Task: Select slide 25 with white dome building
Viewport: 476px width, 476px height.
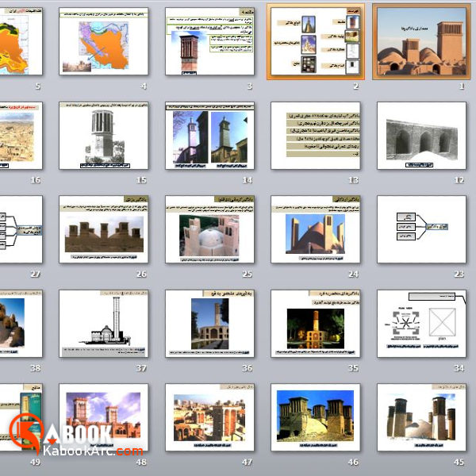Action: [x=209, y=229]
